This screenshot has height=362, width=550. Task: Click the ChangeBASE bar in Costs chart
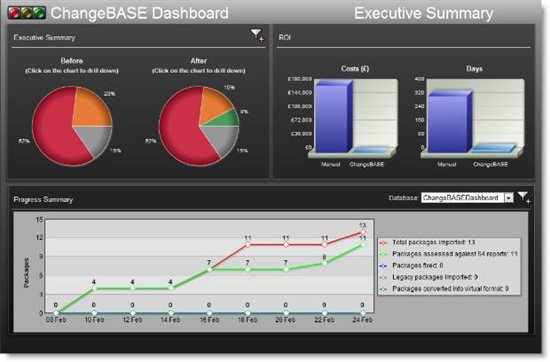[x=371, y=150]
